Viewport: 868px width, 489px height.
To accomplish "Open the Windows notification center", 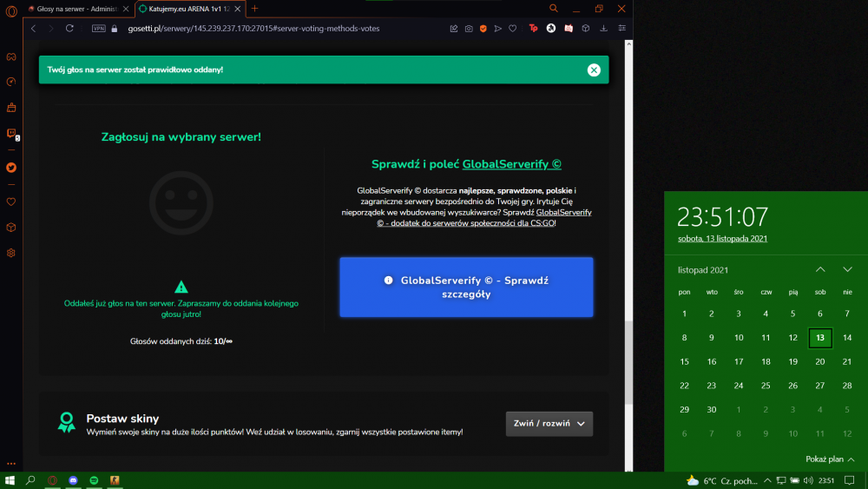I will coord(850,480).
